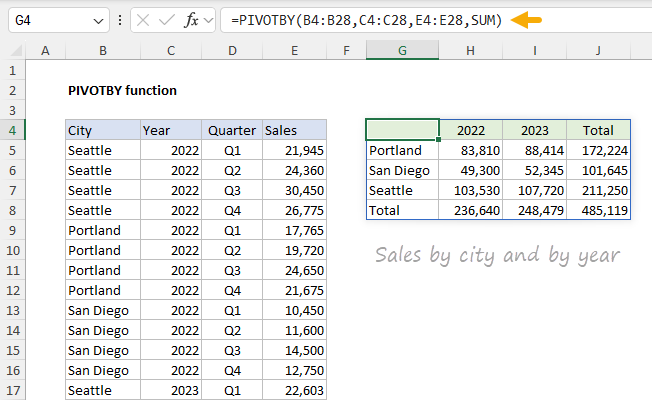Click pivot value 52,345
This screenshot has height=400, width=652.
click(x=534, y=170)
